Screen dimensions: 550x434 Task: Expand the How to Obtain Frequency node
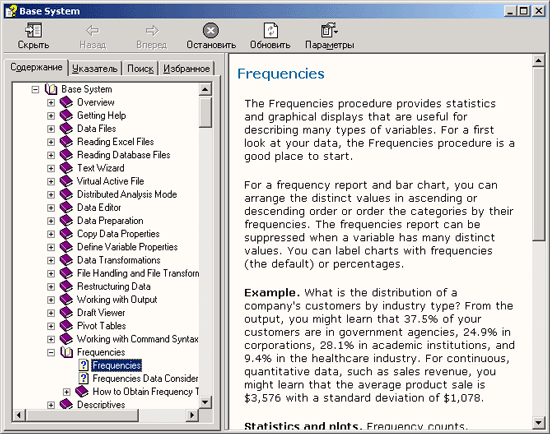[x=66, y=392]
